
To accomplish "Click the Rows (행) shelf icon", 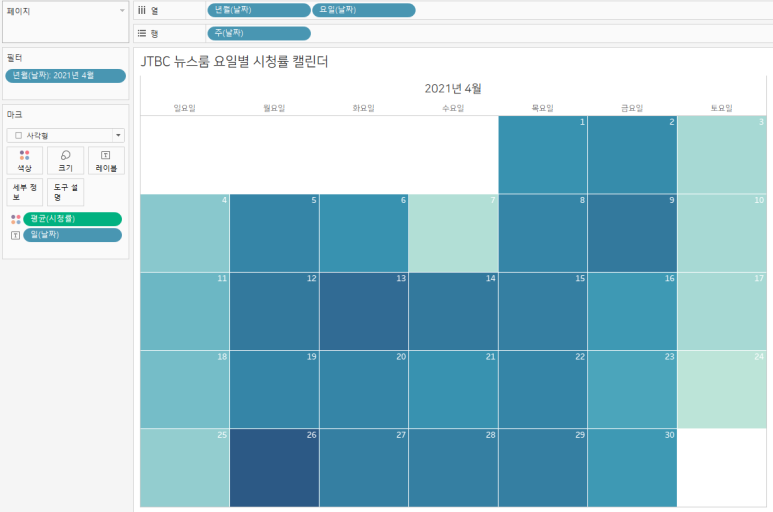I will (x=142, y=33).
